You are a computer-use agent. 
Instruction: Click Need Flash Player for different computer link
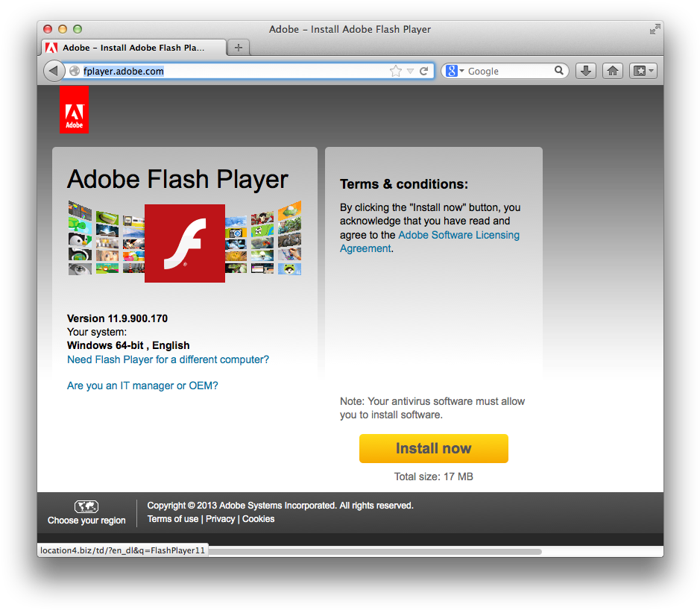[168, 359]
